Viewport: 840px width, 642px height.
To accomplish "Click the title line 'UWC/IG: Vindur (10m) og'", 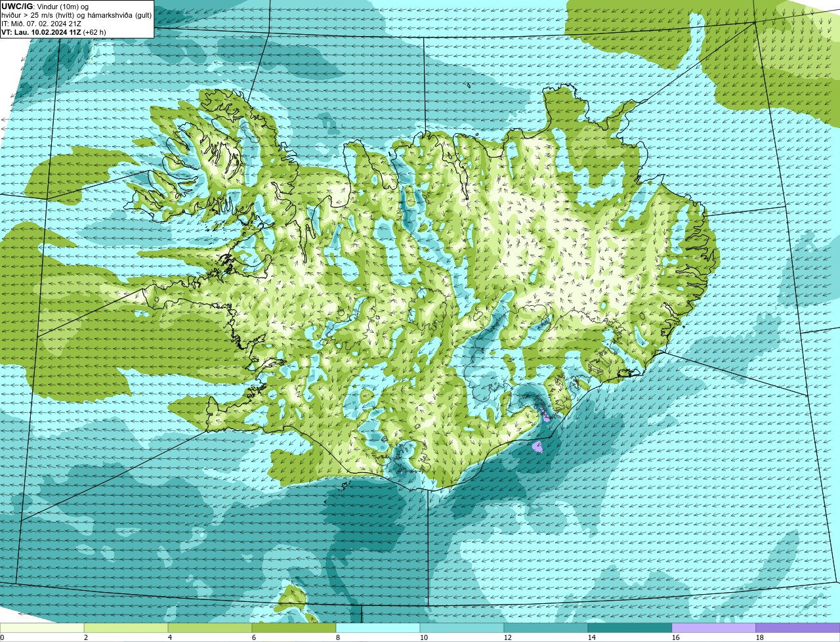I will 45,6.
